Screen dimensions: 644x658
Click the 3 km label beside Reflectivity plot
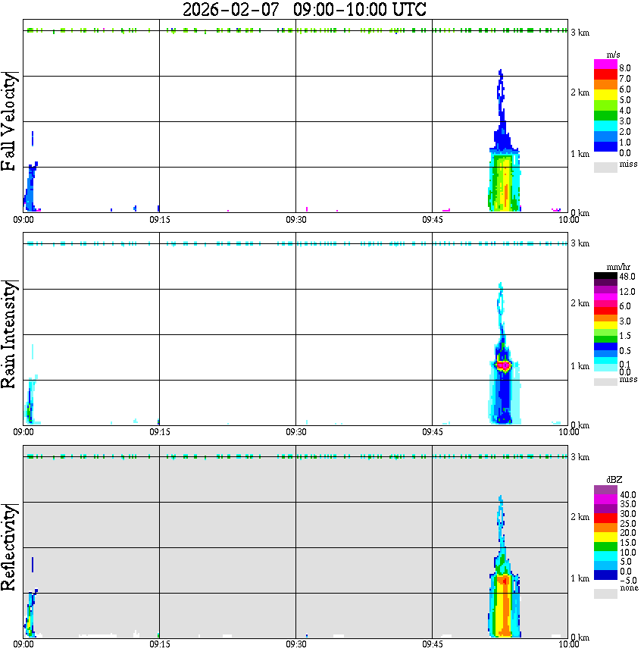point(580,457)
